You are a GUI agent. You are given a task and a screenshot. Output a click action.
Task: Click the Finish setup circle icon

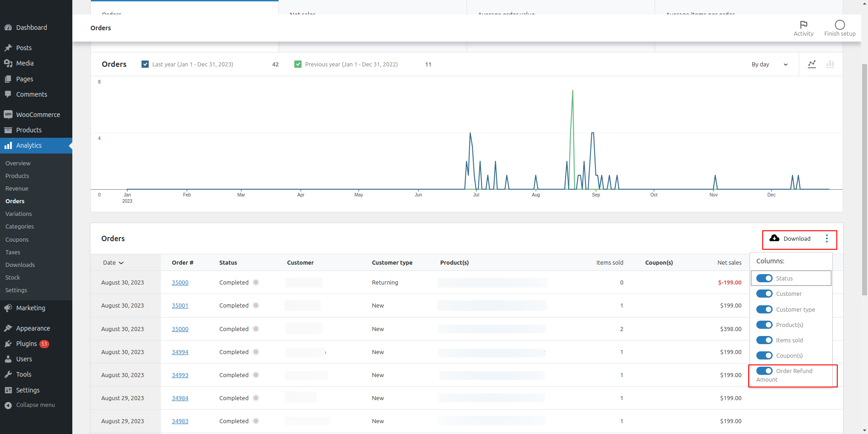[840, 25]
